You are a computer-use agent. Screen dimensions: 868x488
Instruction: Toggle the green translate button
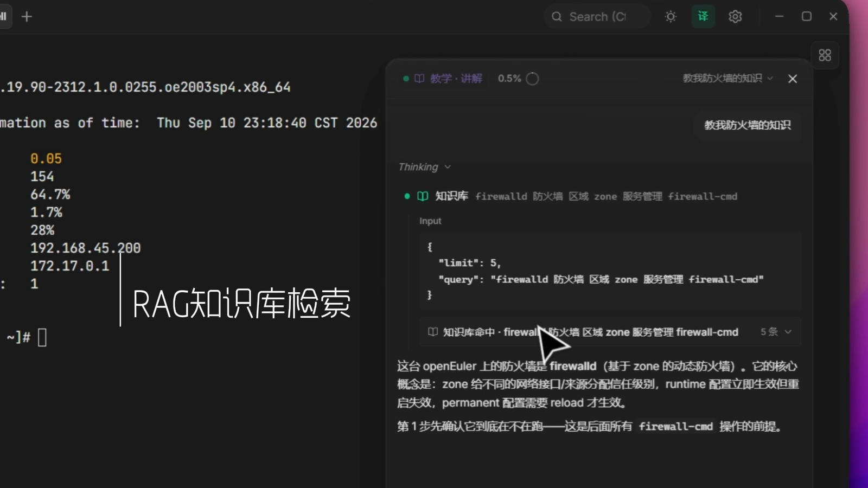(x=703, y=16)
